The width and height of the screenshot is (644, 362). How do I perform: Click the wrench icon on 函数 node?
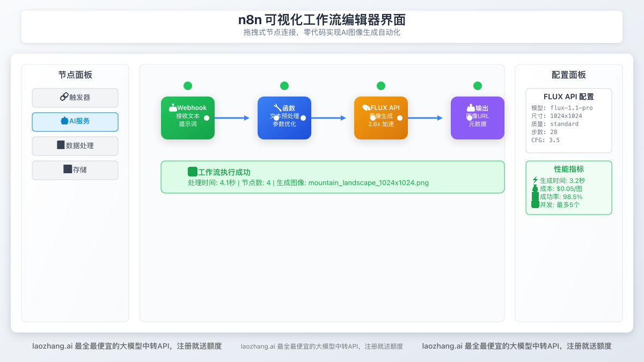pyautogui.click(x=277, y=107)
